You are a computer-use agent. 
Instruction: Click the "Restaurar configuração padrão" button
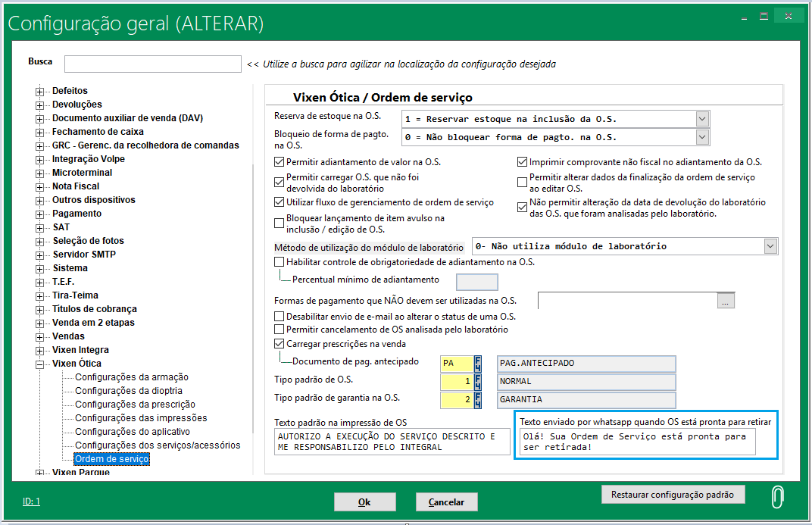click(673, 494)
